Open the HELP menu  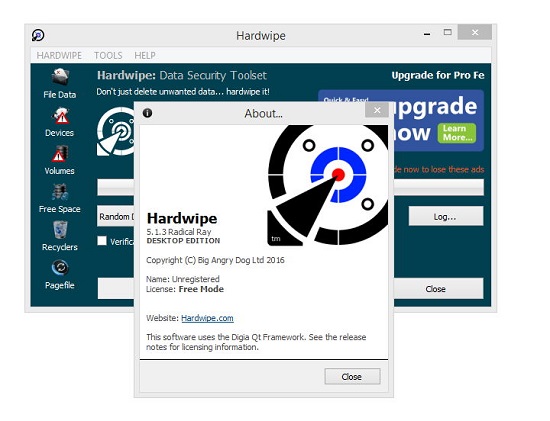pyautogui.click(x=145, y=55)
